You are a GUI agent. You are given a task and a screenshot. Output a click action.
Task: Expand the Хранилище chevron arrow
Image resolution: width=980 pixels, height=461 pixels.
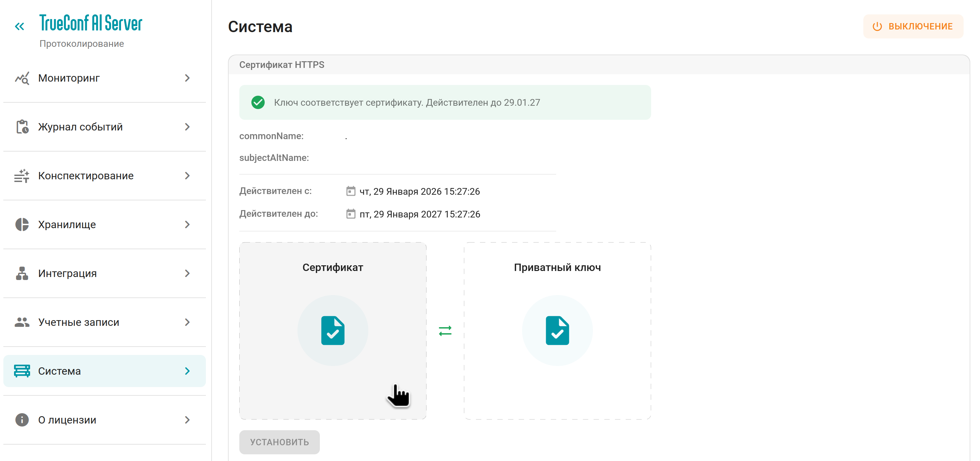[x=187, y=224]
